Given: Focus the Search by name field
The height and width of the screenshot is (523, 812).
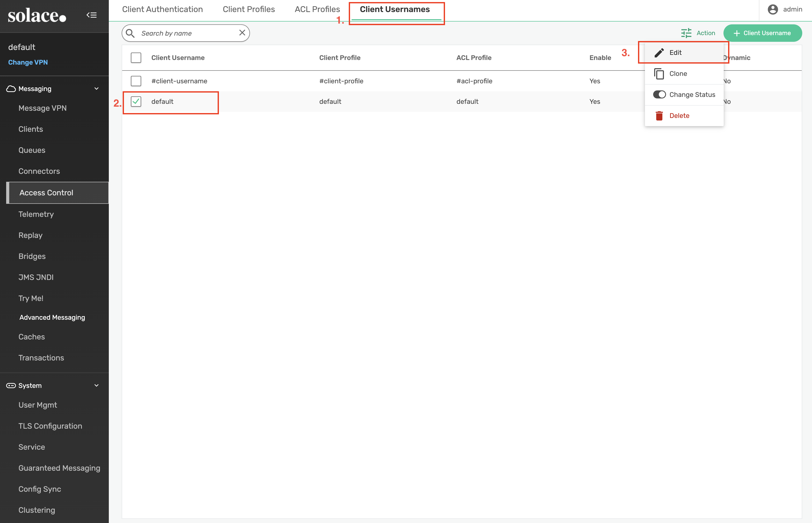Looking at the screenshot, I should point(187,33).
